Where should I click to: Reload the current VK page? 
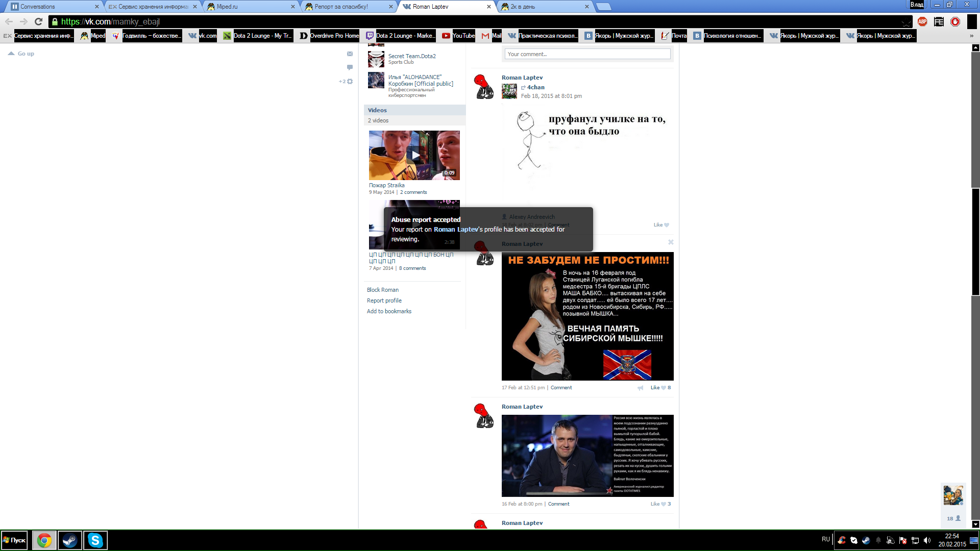(38, 21)
